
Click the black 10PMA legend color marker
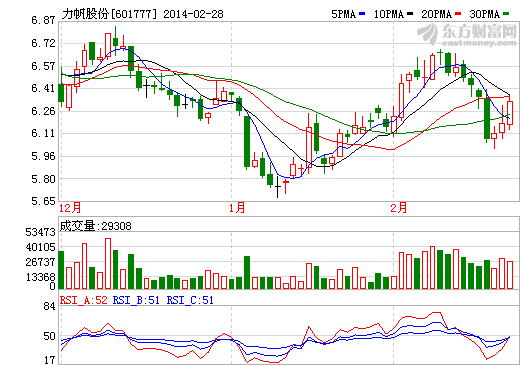point(410,14)
